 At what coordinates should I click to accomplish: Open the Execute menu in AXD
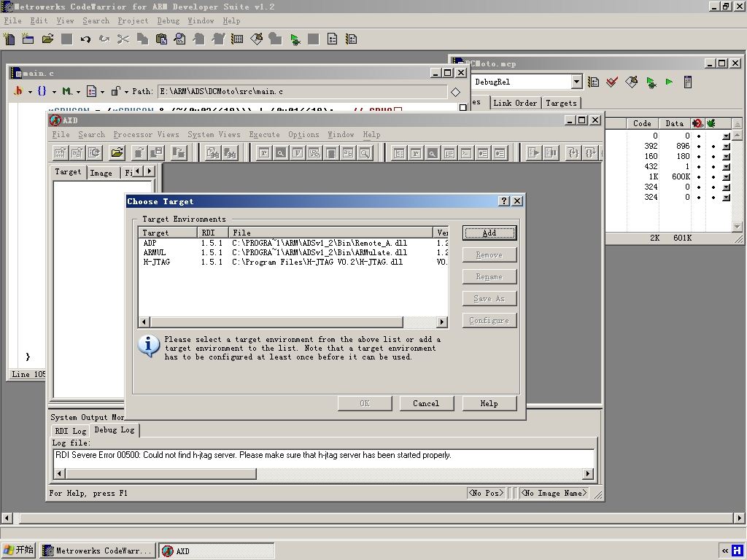pos(264,134)
